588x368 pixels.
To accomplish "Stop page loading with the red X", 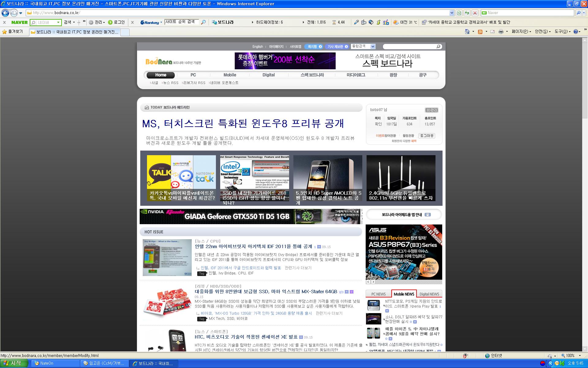I will point(475,13).
